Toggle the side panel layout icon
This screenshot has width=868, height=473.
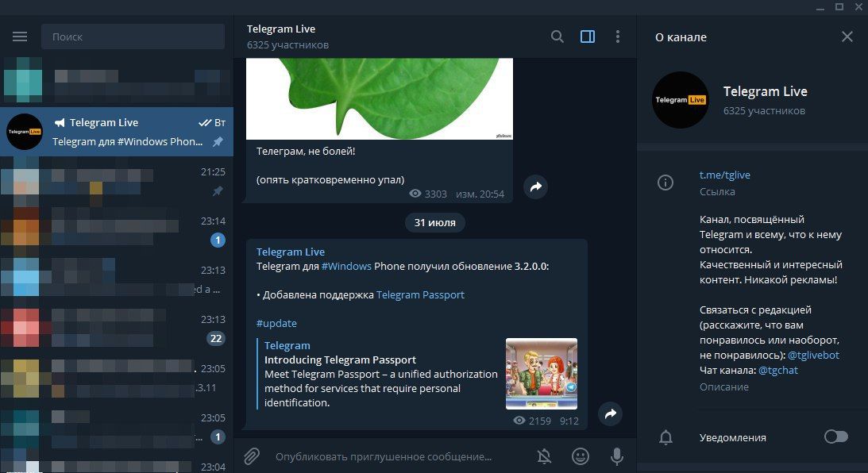pos(588,37)
